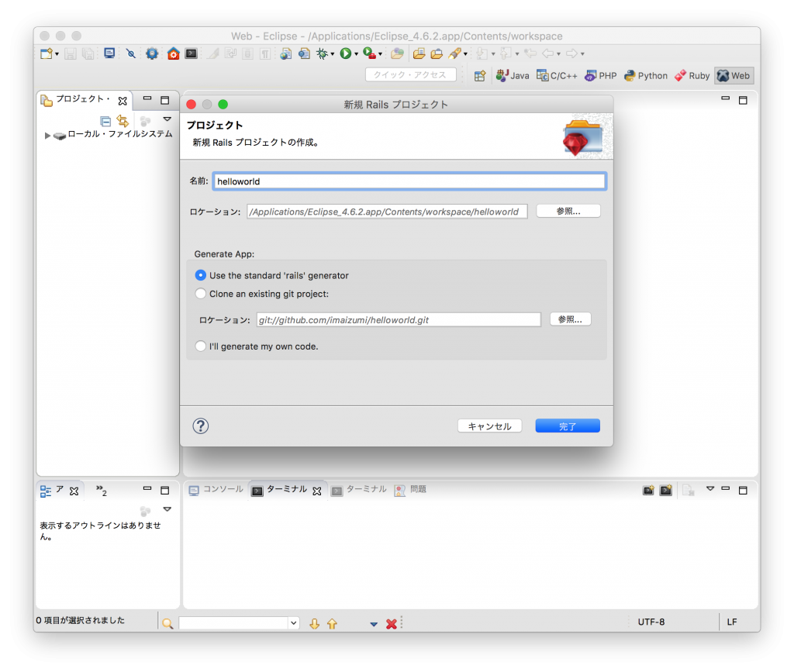
Task: Click the second terminal launch icon
Action: (666, 490)
